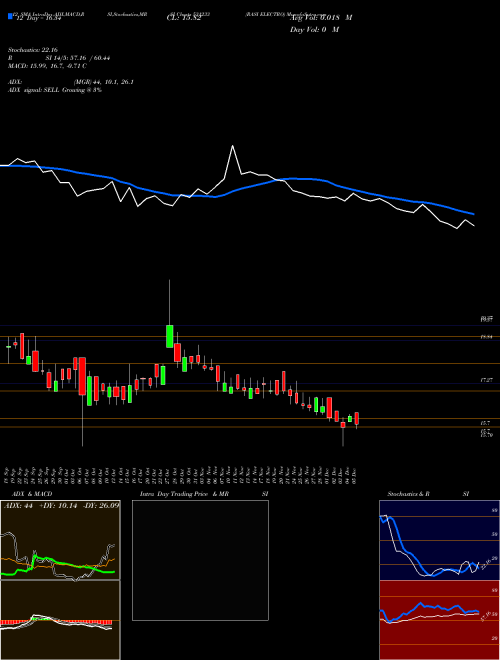Click the tall green candlestick with long upper wick
This screenshot has width=500, height=660.
pos(170,336)
